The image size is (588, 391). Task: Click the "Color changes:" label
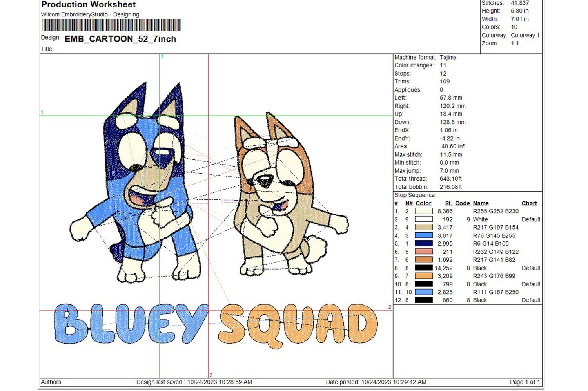tap(414, 65)
